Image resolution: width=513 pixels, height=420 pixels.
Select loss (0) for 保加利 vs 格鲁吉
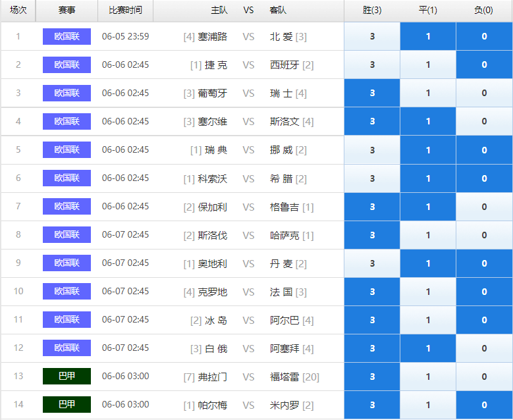(x=484, y=207)
